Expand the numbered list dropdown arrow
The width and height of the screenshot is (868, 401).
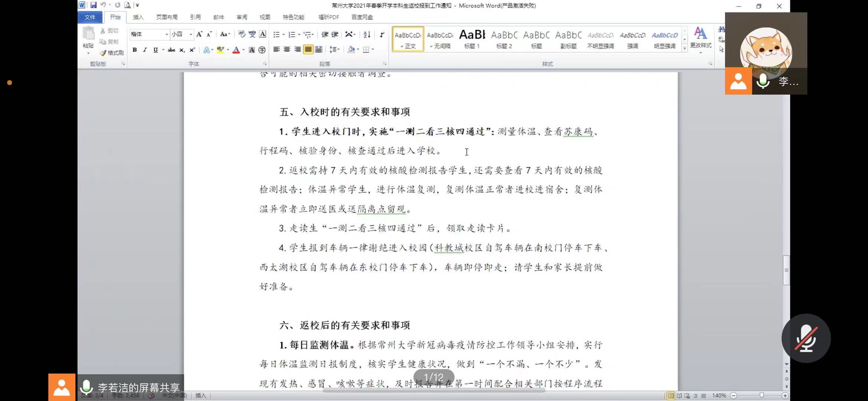coord(299,35)
